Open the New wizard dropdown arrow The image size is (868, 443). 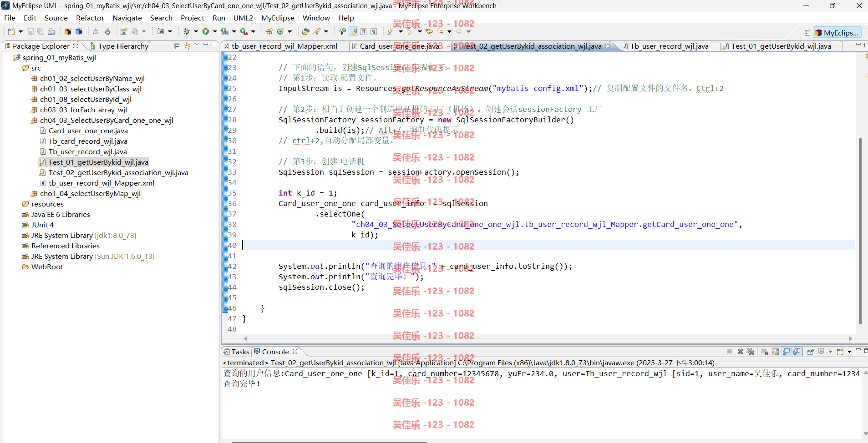click(20, 31)
